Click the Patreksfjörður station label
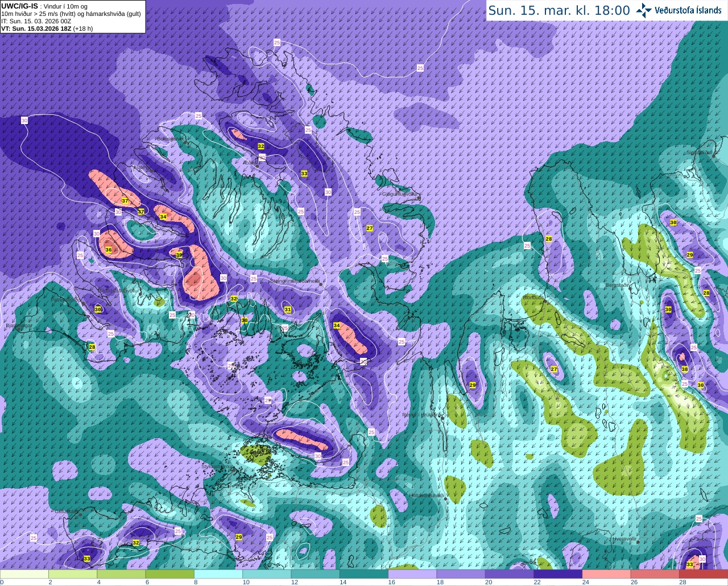Image resolution: width=728 pixels, height=586 pixels. click(65, 299)
